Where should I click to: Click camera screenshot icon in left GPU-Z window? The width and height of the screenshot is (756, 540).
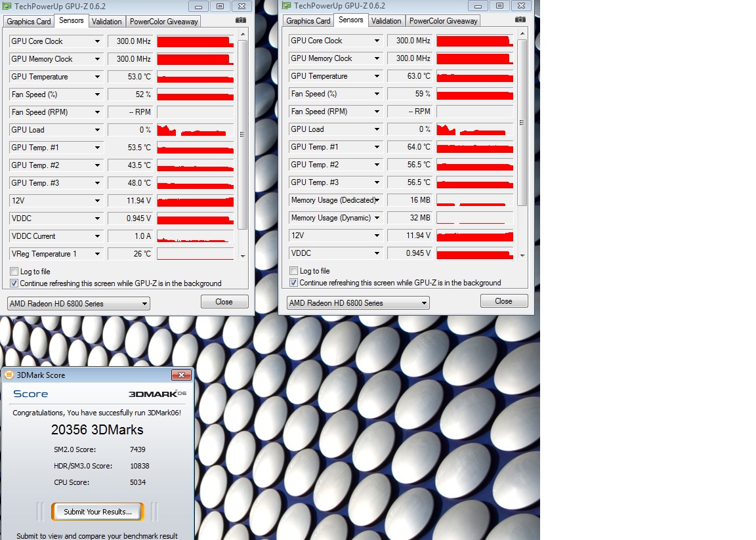point(241,20)
